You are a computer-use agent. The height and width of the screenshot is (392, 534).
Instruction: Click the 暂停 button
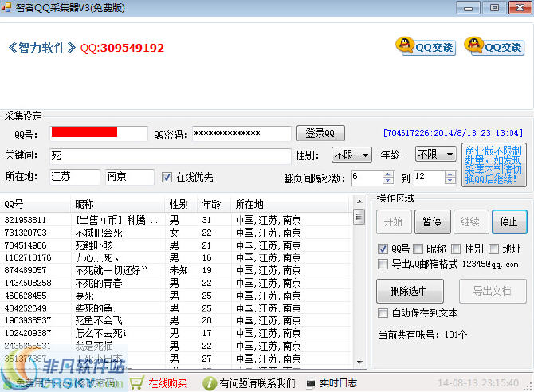[x=433, y=221]
